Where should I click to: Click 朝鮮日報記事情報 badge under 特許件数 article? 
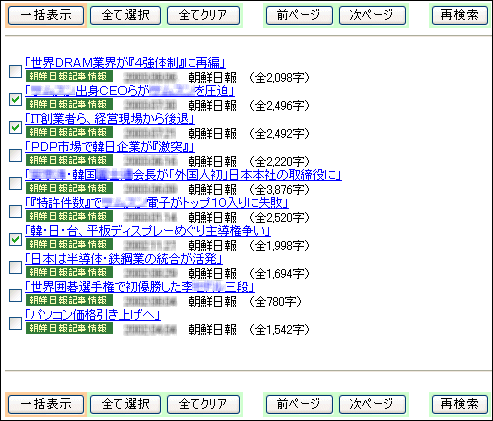pyautogui.click(x=69, y=216)
